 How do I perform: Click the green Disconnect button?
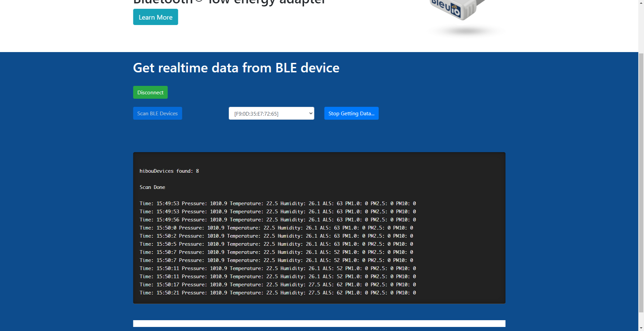pos(150,92)
